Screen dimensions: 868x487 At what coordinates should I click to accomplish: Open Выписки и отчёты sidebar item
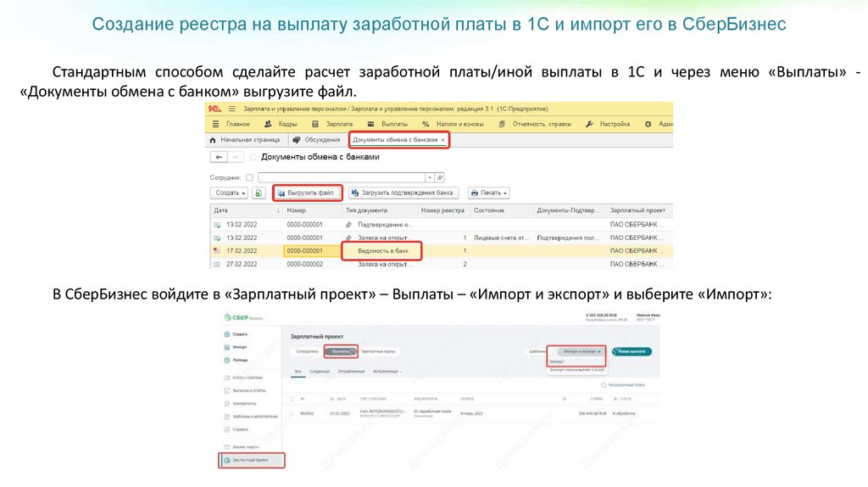[x=244, y=390]
